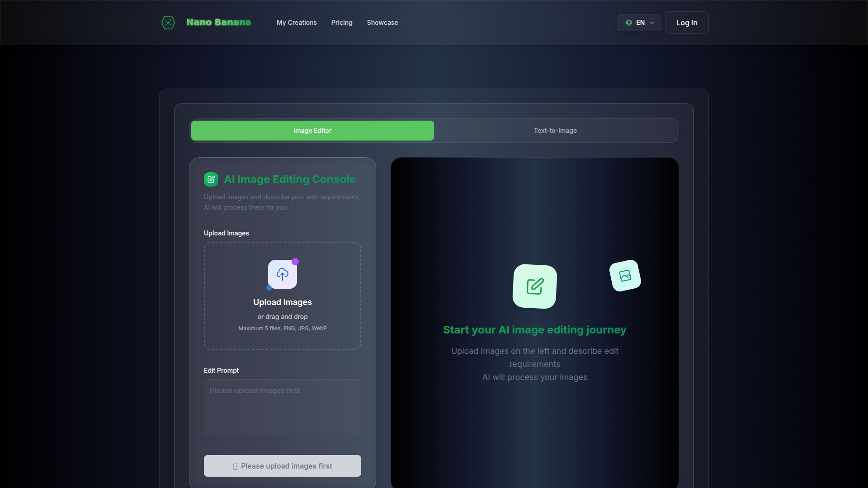Select the Image Editor tab
Viewport: 868px width, 488px height.
312,131
